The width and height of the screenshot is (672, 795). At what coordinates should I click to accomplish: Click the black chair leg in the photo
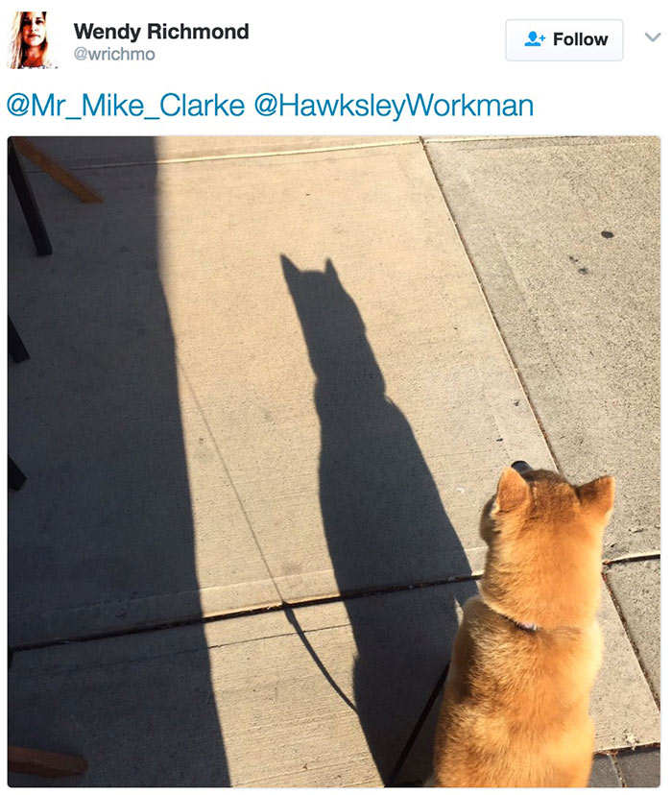pyautogui.click(x=30, y=201)
